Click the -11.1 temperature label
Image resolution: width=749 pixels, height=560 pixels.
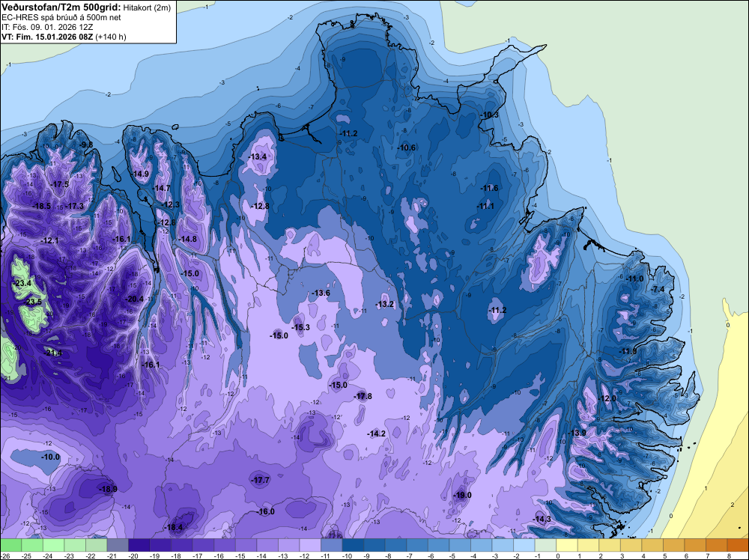(x=485, y=206)
